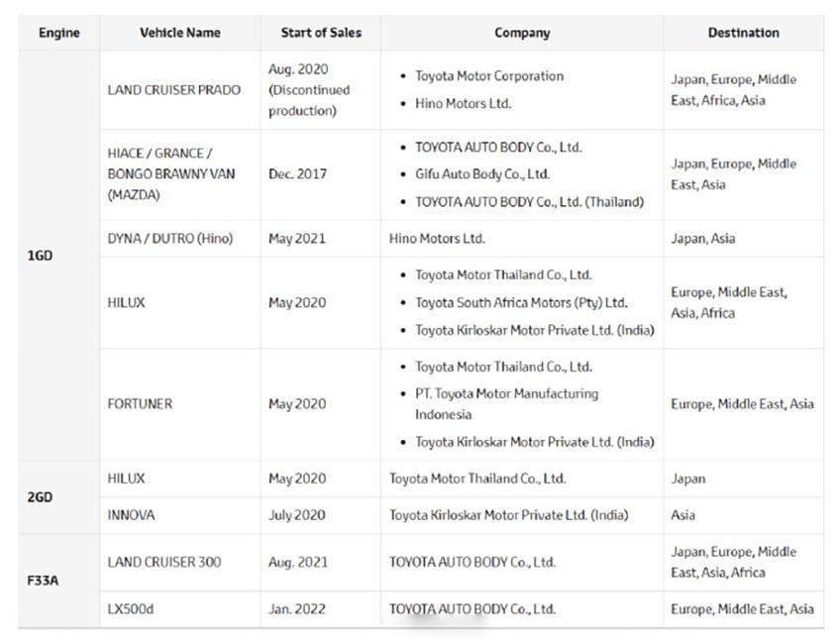Click the Start of Sales header
The width and height of the screenshot is (838, 644).
click(321, 33)
